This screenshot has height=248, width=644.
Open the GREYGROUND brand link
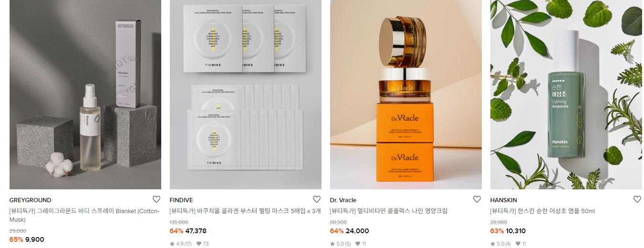pyautogui.click(x=31, y=200)
